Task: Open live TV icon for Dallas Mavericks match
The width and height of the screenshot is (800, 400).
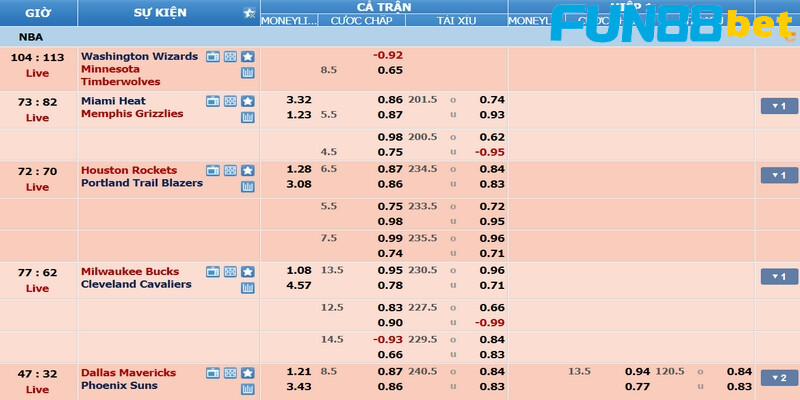Action: point(213,373)
